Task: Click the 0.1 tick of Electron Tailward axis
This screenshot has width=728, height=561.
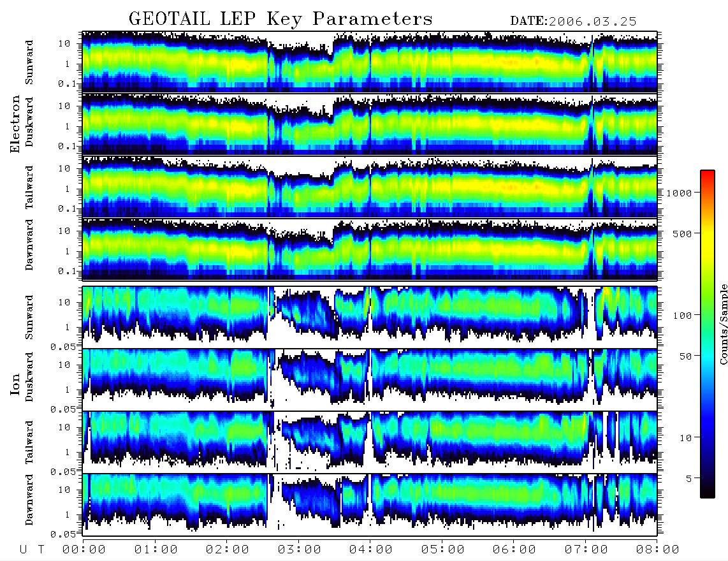Action: 69,208
